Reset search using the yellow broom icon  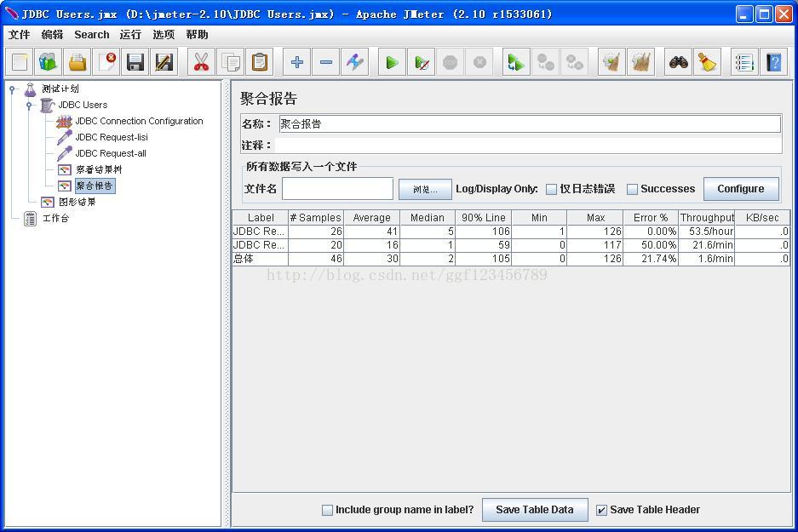click(708, 62)
